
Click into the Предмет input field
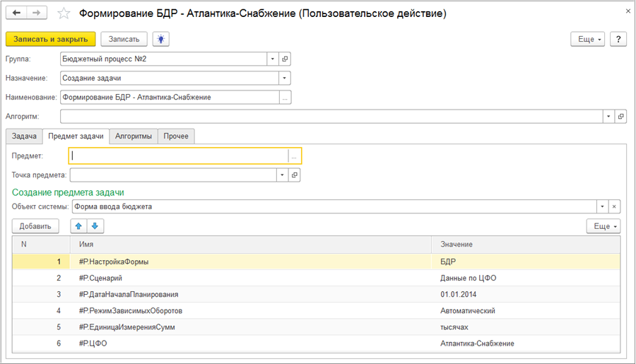pos(178,155)
